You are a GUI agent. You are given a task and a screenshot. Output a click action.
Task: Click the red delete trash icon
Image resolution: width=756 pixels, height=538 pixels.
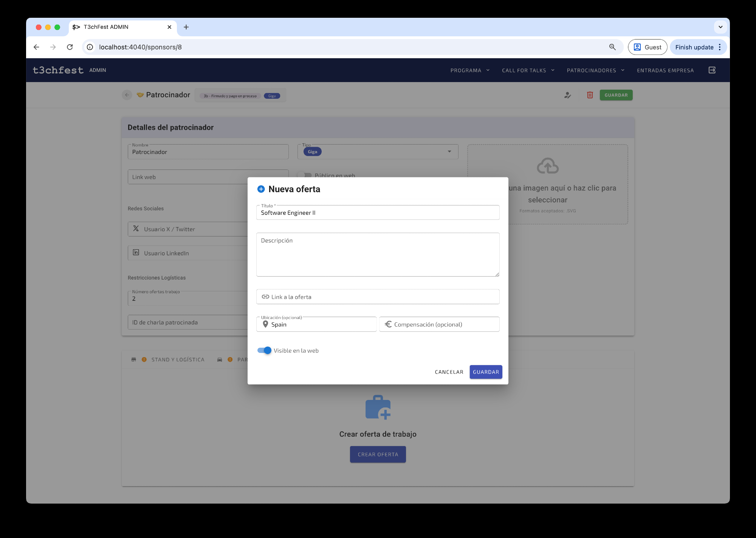[x=590, y=95]
